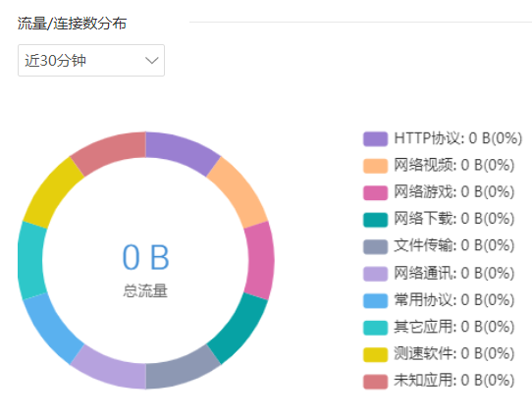The height and width of the screenshot is (417, 532).
Task: Click the dropdown chevron arrow
Action: pyautogui.click(x=152, y=61)
